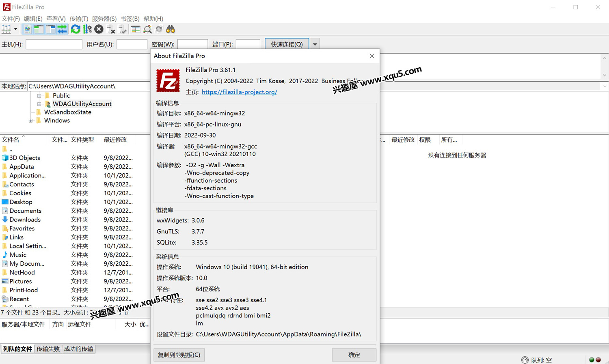Click the 快速连接(Q) button
The width and height of the screenshot is (609, 364).
coord(287,44)
